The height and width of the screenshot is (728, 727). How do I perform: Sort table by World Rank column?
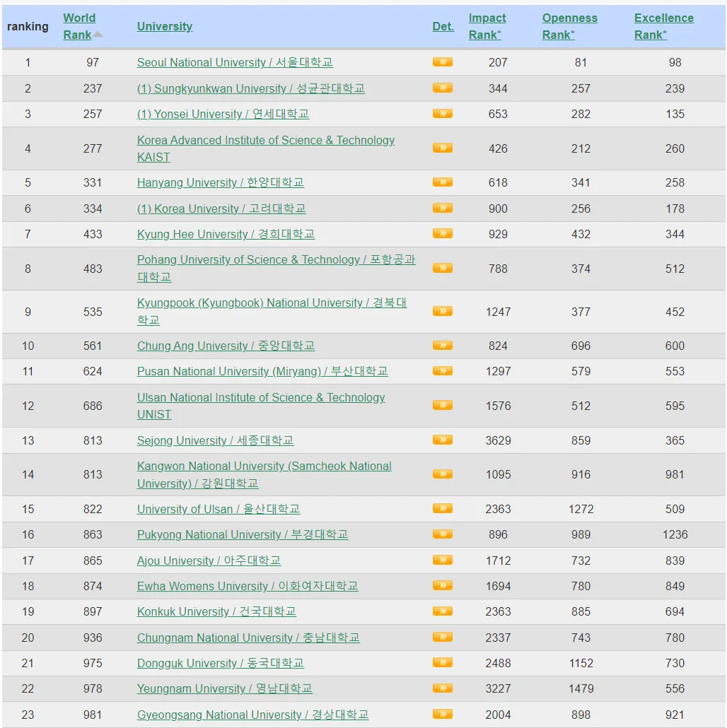click(79, 26)
